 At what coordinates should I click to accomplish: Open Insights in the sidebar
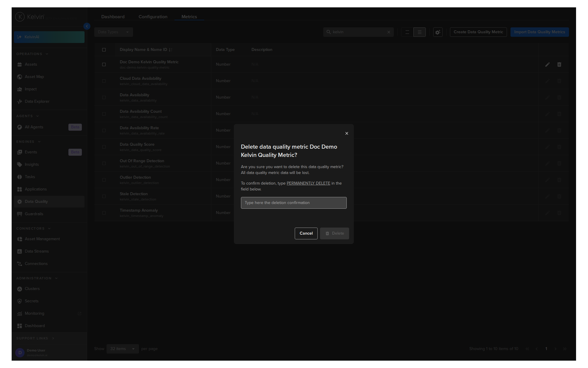click(49, 165)
